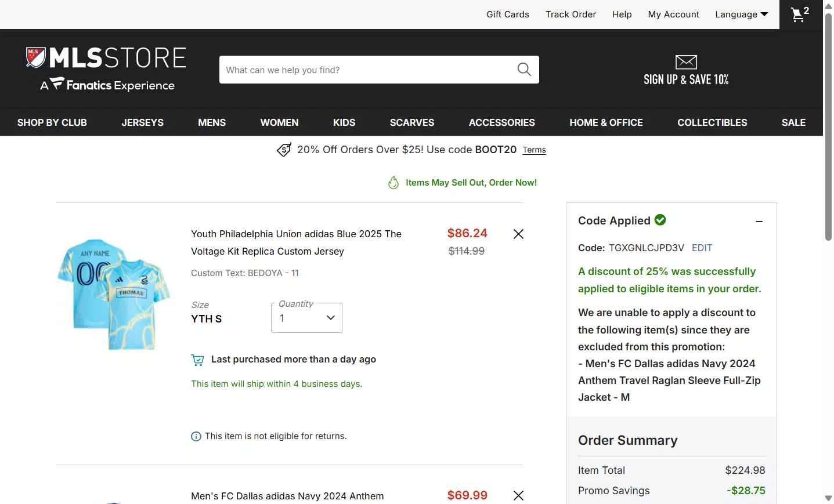834x504 pixels.
Task: Collapse the Code Applied panel
Action: click(x=759, y=222)
